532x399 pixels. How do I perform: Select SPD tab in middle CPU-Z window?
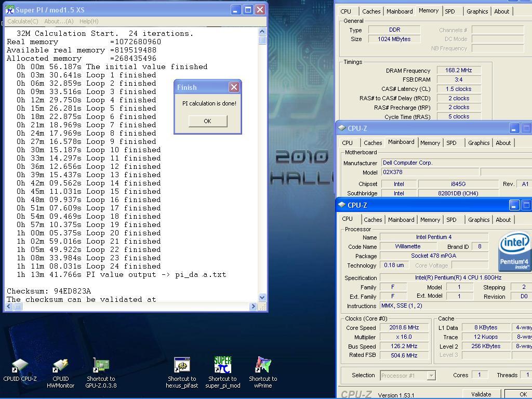tap(451, 143)
